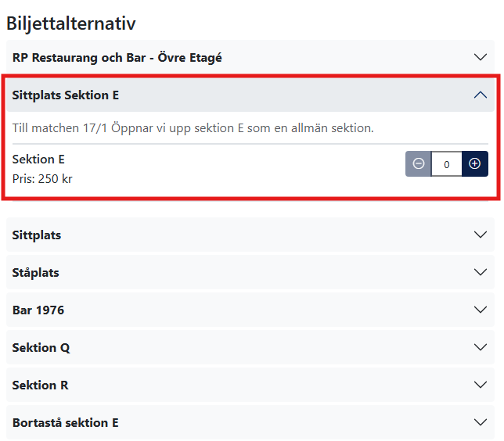Click the Sittplats Sektion E header

[x=66, y=95]
